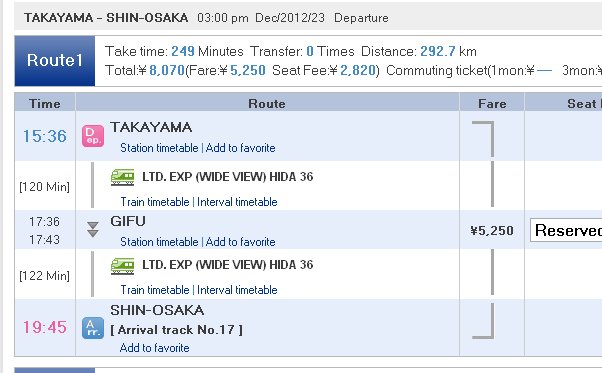Click the Time column header

coord(45,104)
